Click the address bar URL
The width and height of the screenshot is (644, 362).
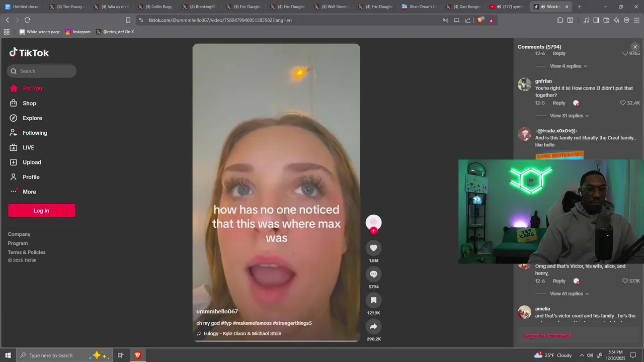coord(220,20)
